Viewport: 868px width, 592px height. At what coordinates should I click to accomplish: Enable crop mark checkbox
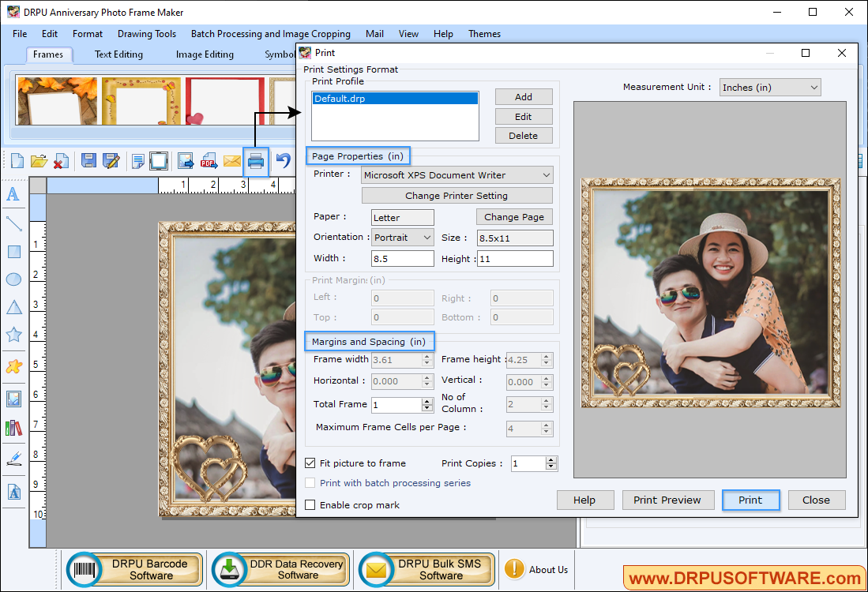coord(310,505)
